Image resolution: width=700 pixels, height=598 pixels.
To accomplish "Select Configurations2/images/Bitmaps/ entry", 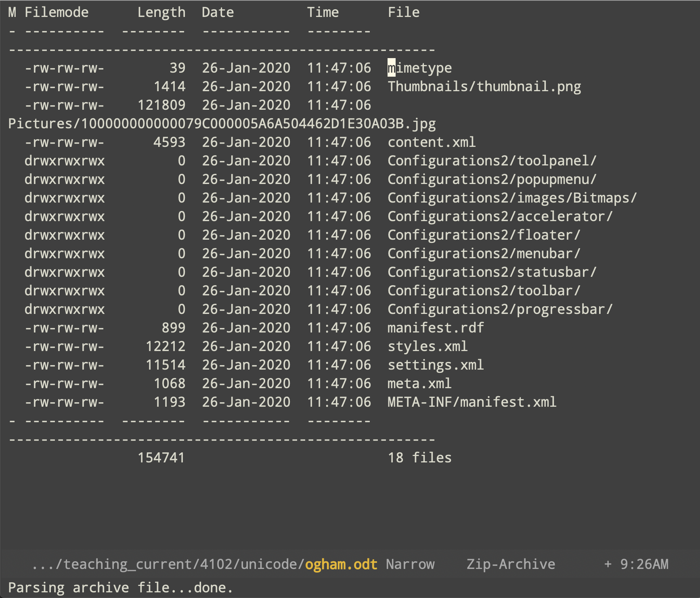I will [512, 198].
